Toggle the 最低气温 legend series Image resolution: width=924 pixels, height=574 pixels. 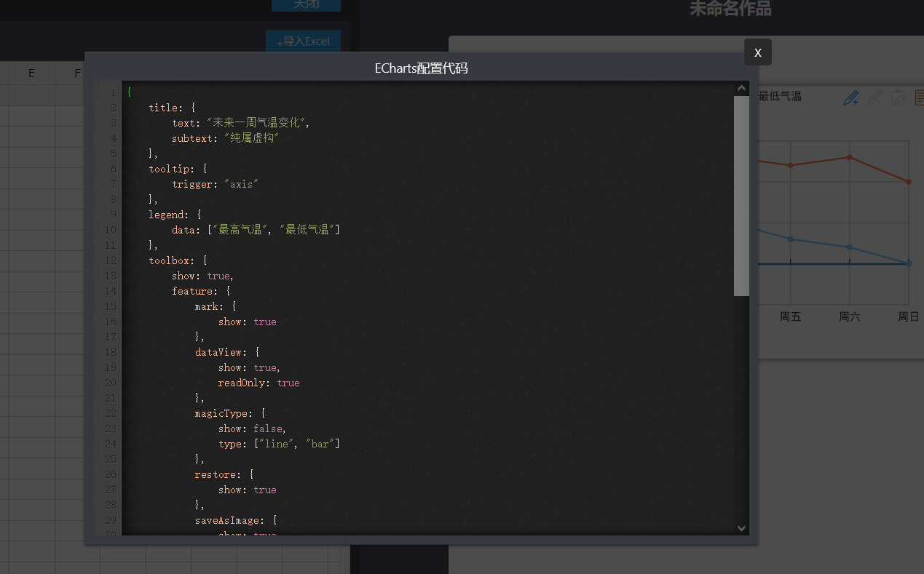[779, 96]
